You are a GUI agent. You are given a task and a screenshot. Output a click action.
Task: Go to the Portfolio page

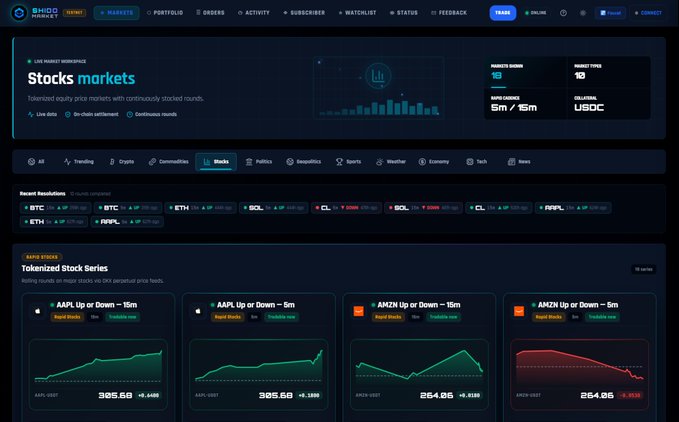click(x=165, y=13)
